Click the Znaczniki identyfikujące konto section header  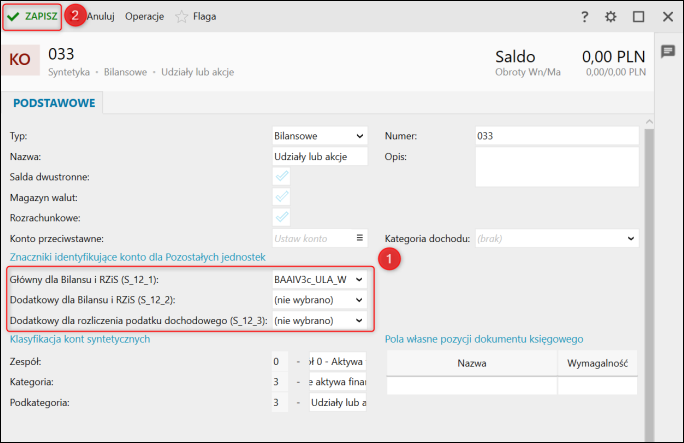(x=137, y=257)
